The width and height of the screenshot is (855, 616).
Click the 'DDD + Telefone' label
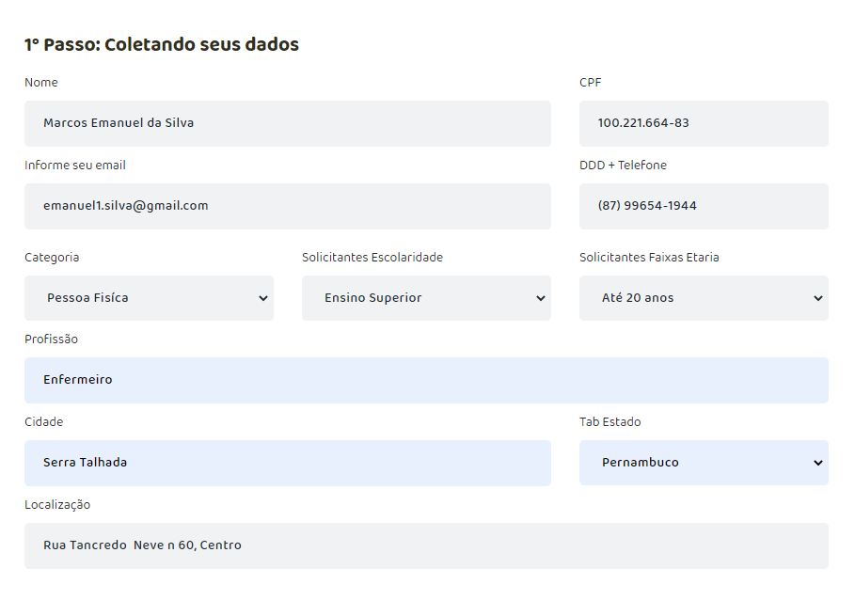(623, 166)
